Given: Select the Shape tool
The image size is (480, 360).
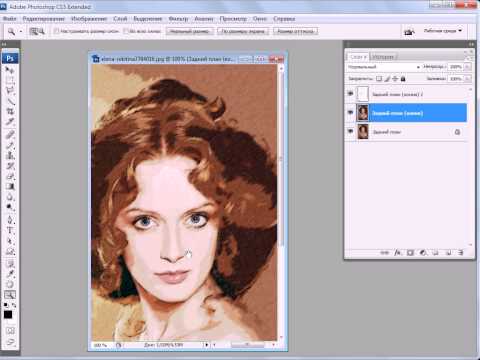Looking at the screenshot, I should pos(10,251).
